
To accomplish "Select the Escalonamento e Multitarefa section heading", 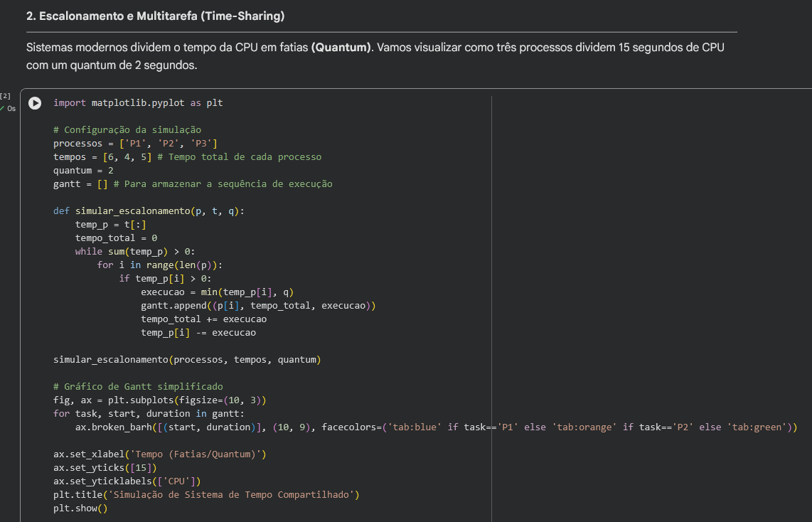I will click(x=155, y=16).
